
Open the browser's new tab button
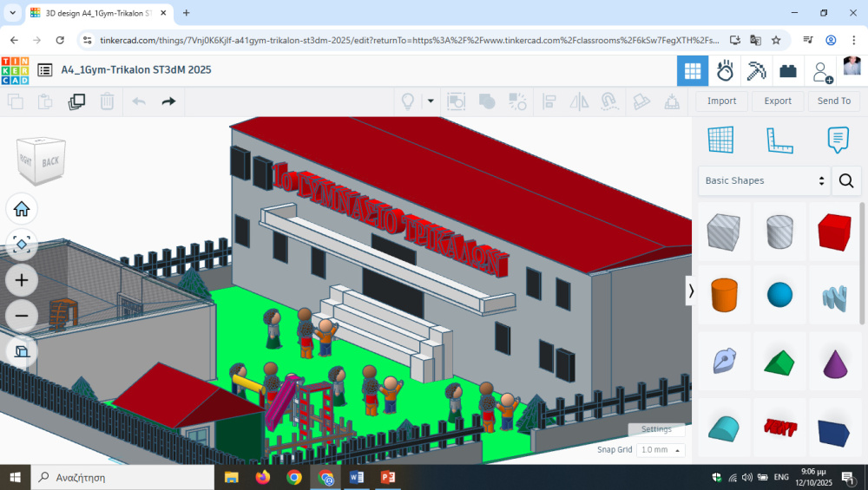pos(186,13)
